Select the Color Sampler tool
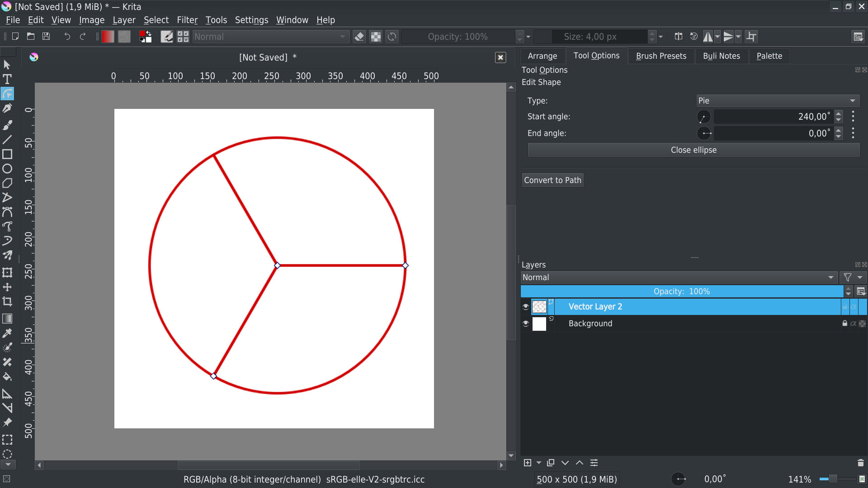The width and height of the screenshot is (868, 488). [7, 333]
